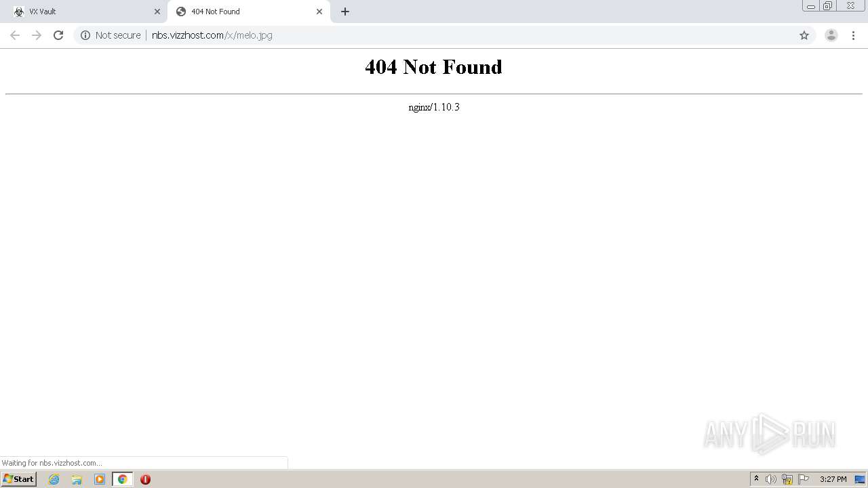Minimize the Chrome window
868x488 pixels.
811,6
